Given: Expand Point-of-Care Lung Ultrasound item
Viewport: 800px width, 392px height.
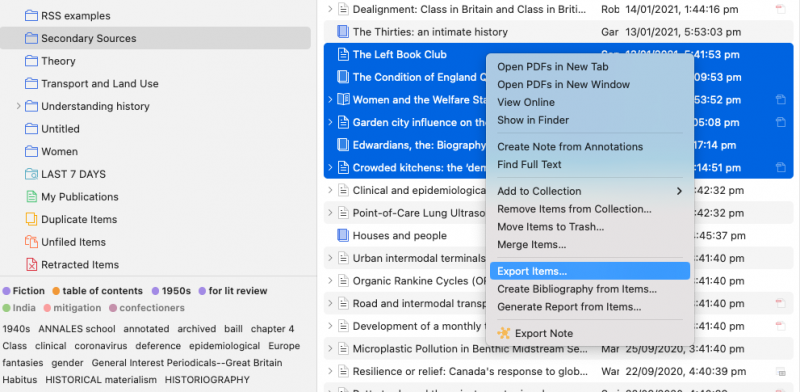Looking at the screenshot, I should point(330,213).
